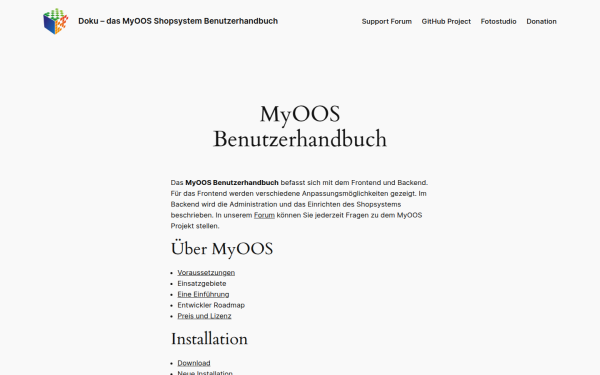The width and height of the screenshot is (600, 375).
Task: Click the Einsatzgebiete list item
Action: click(x=202, y=284)
